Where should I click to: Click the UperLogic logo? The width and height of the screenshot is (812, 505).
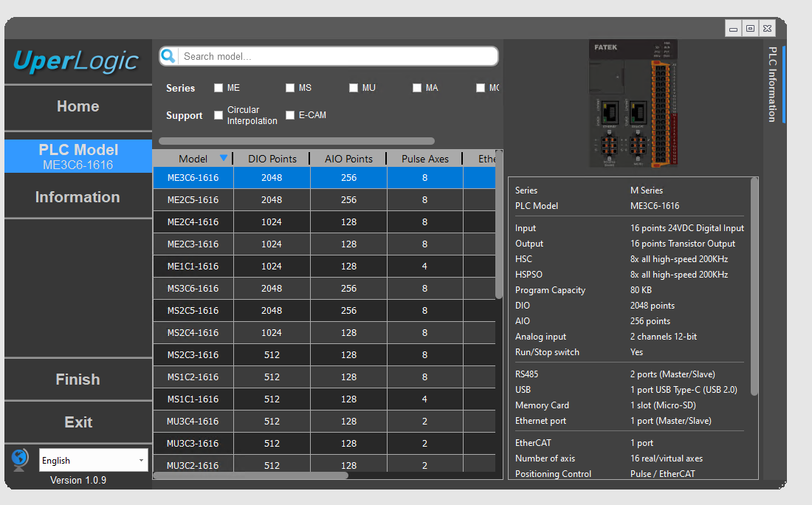tap(77, 61)
